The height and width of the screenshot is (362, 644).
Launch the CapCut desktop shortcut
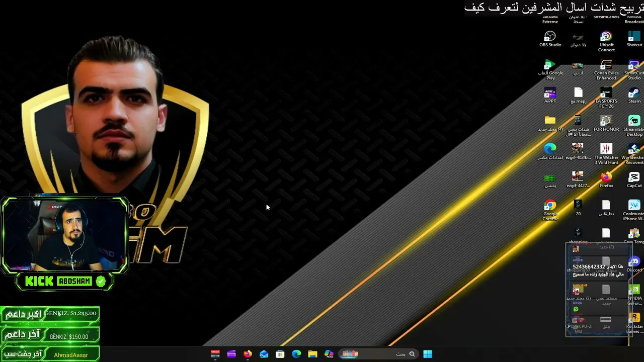click(x=634, y=180)
